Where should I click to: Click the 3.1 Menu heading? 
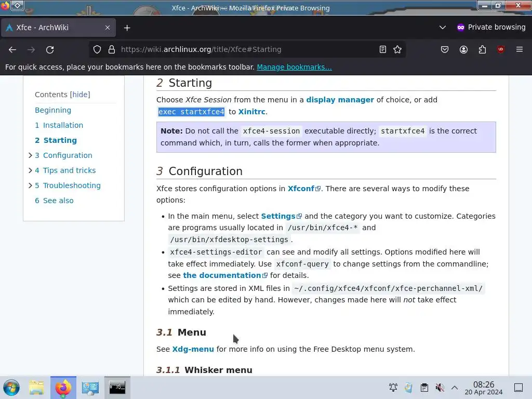click(x=181, y=332)
